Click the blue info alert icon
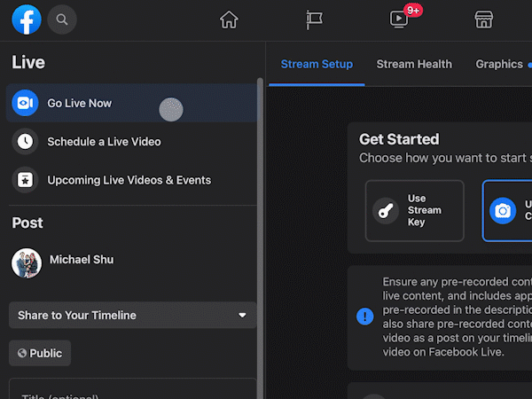This screenshot has width=532, height=399. 364,316
